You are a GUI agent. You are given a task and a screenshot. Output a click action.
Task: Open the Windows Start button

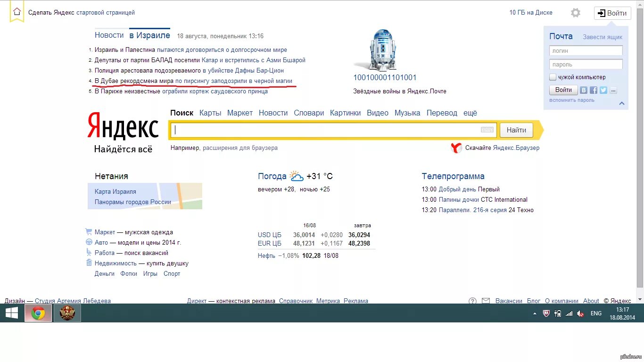[x=11, y=313]
